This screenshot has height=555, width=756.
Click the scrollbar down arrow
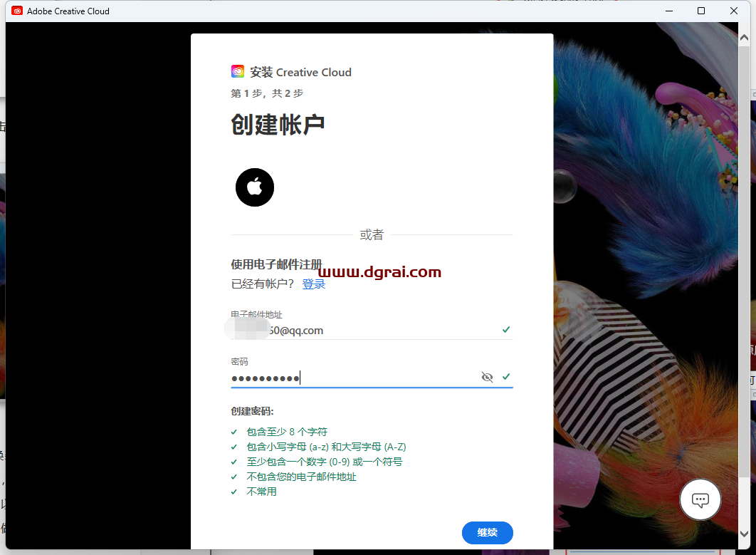(x=745, y=533)
